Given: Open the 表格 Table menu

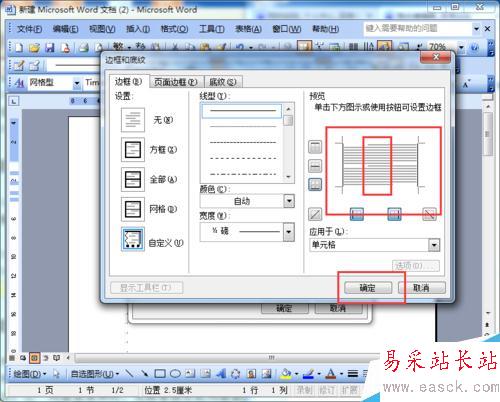Looking at the screenshot, I should point(248,29).
